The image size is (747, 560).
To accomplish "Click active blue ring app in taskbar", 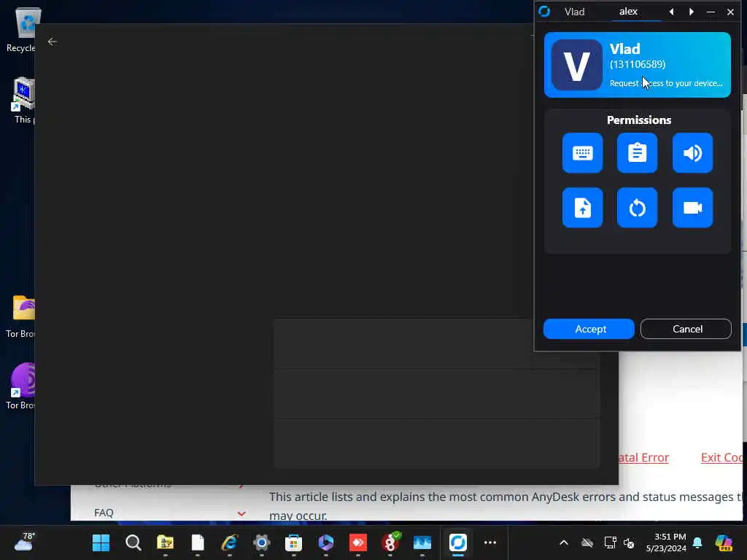I will [x=458, y=542].
